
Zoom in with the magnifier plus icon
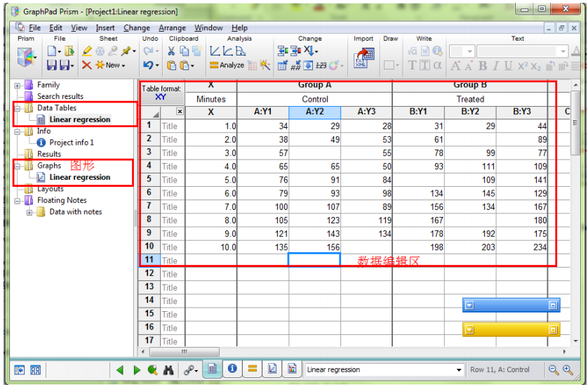pos(568,369)
